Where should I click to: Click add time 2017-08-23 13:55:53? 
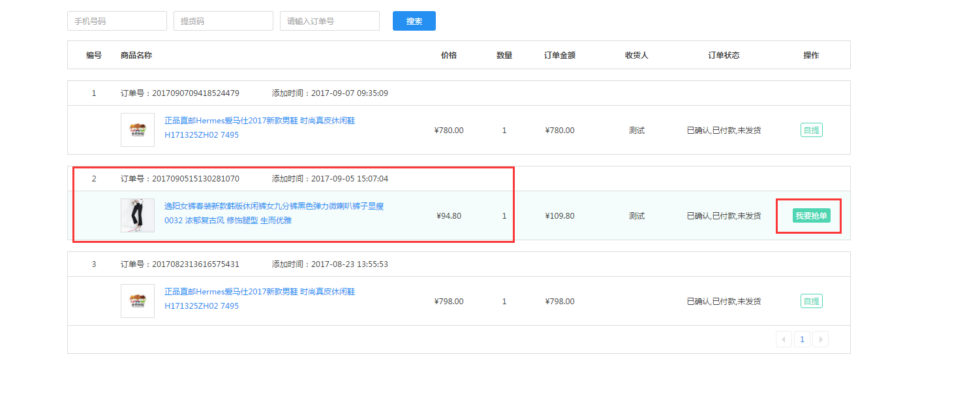click(x=350, y=264)
